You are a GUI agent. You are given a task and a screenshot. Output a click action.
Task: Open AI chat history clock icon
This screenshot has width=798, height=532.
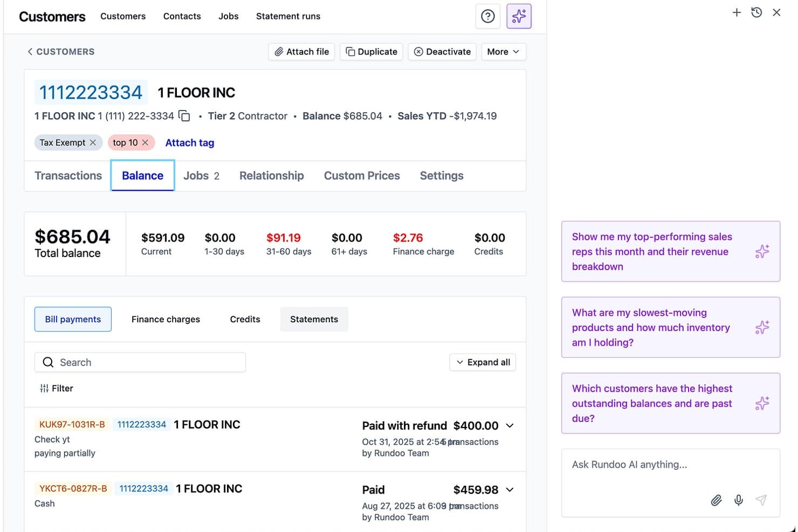tap(756, 12)
